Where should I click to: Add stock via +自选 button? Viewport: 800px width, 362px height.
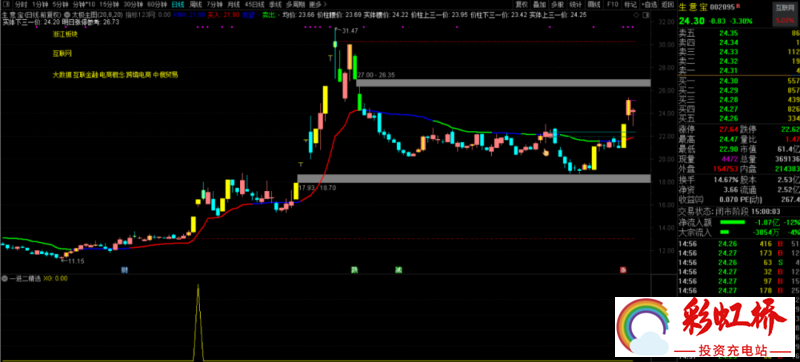(x=649, y=5)
